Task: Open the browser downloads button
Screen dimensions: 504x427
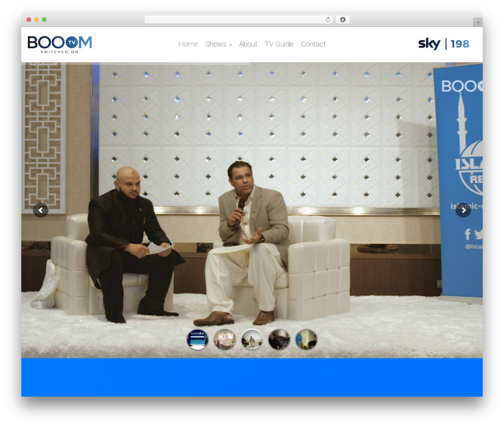Action: (x=343, y=20)
